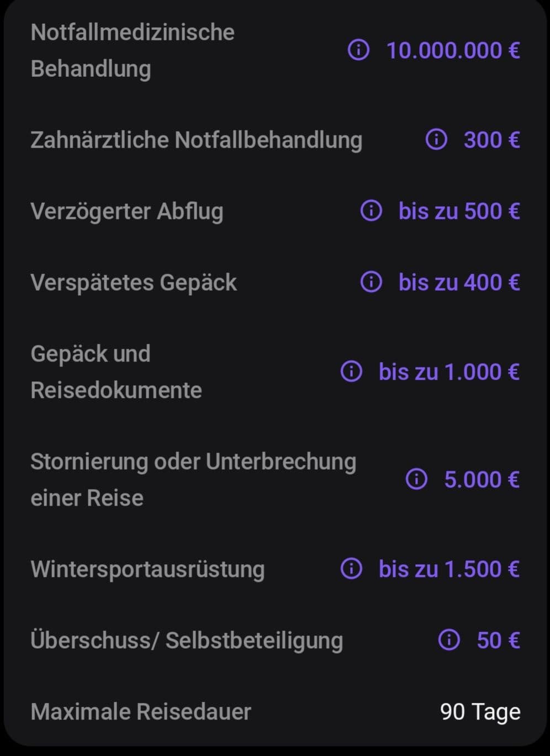Click the Wintersportausrüstung label

click(147, 569)
